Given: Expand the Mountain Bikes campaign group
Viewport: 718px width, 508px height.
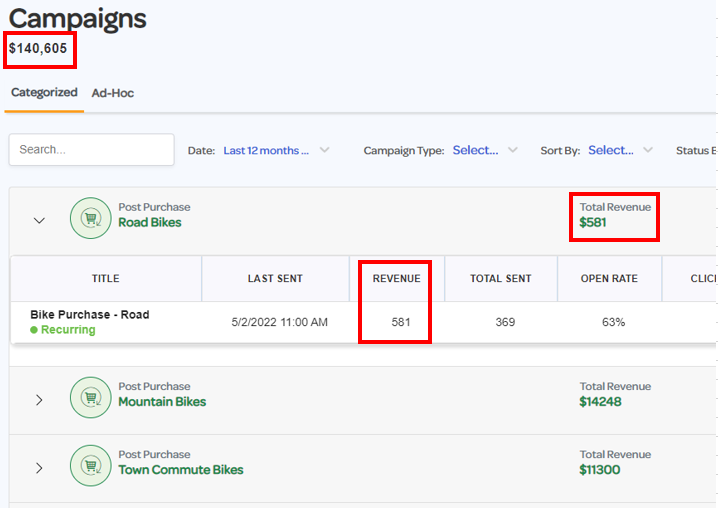Looking at the screenshot, I should click(40, 400).
